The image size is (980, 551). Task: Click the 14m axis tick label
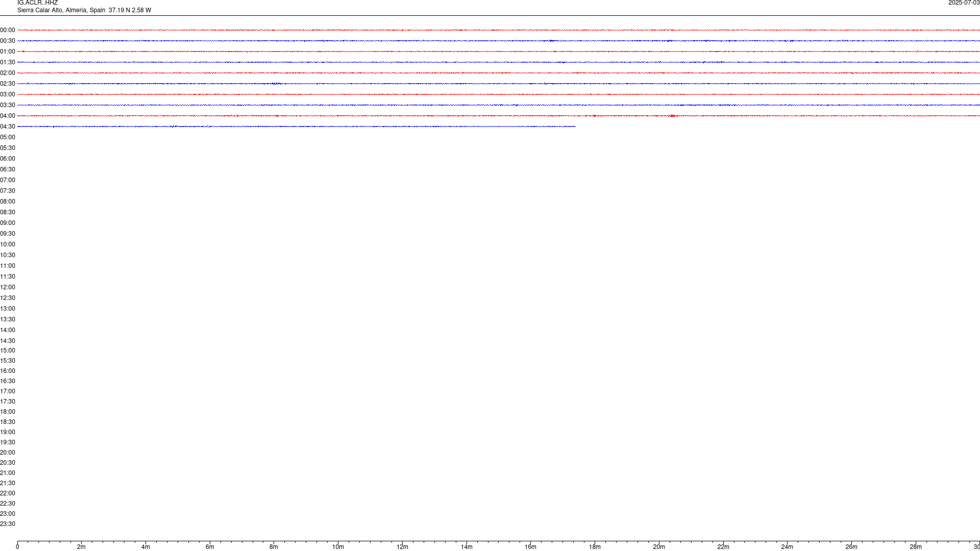(x=467, y=547)
